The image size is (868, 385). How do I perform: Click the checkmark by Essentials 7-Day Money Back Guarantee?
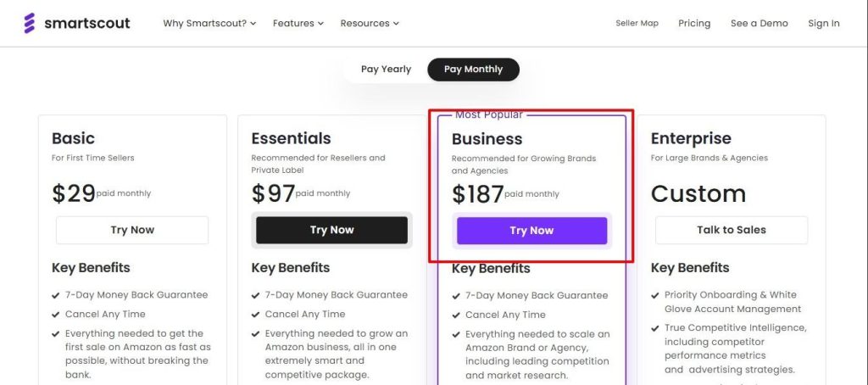[256, 295]
